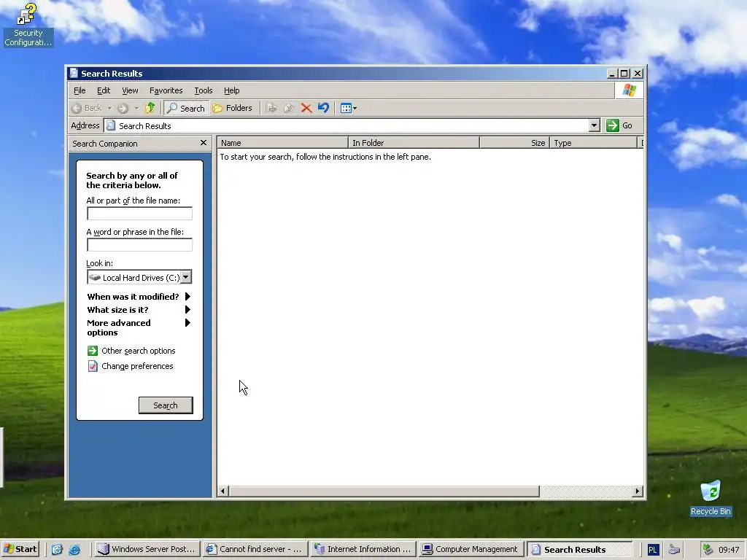Click the horizontal scrollbar thumb

point(384,491)
